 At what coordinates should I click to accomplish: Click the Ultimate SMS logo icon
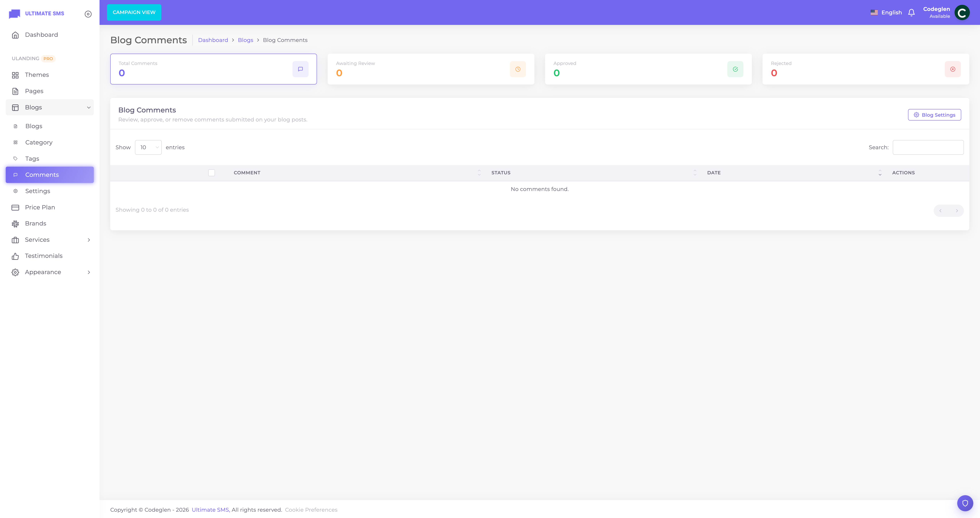click(x=15, y=14)
